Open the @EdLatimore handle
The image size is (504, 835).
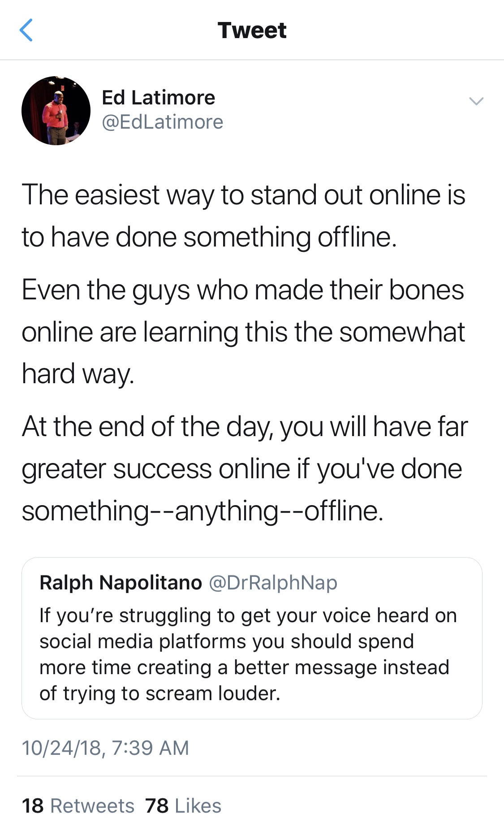(x=162, y=122)
